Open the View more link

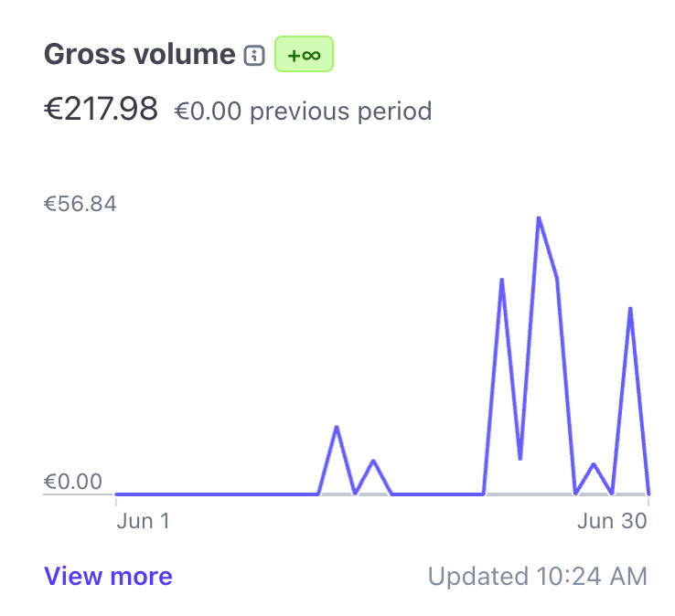point(108,576)
